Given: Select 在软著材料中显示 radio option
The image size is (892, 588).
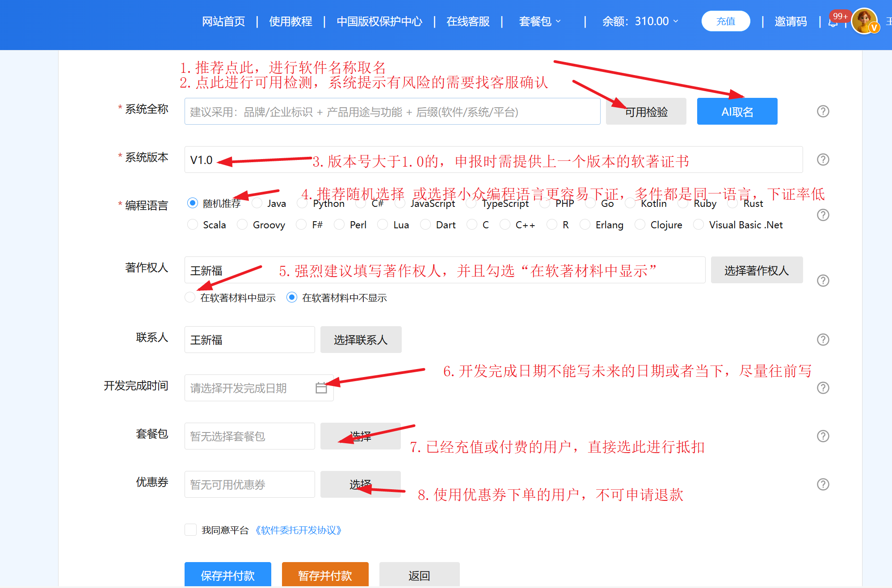Looking at the screenshot, I should (190, 298).
